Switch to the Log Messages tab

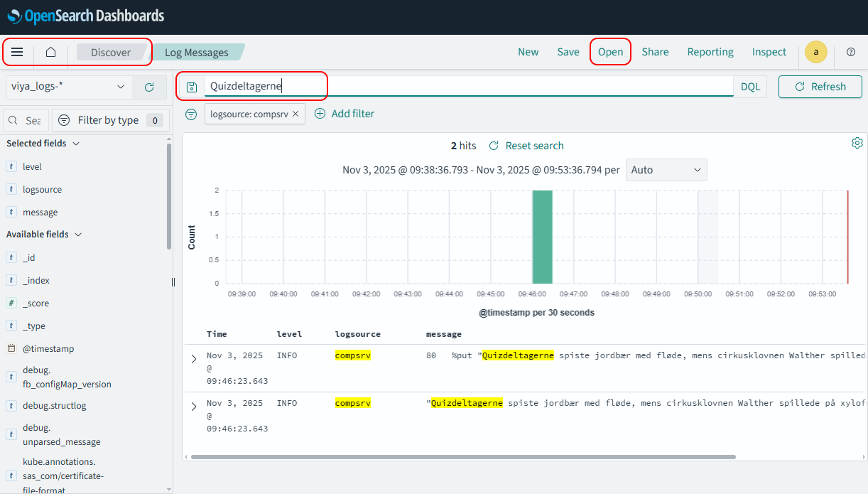197,52
